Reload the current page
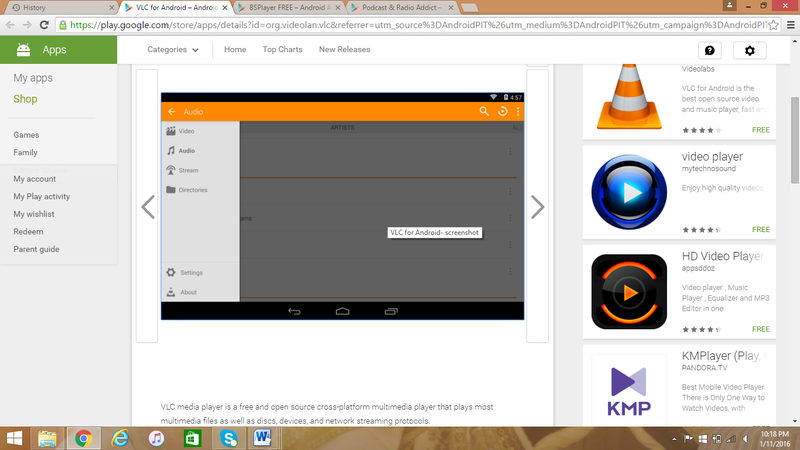800x450 pixels. click(44, 24)
